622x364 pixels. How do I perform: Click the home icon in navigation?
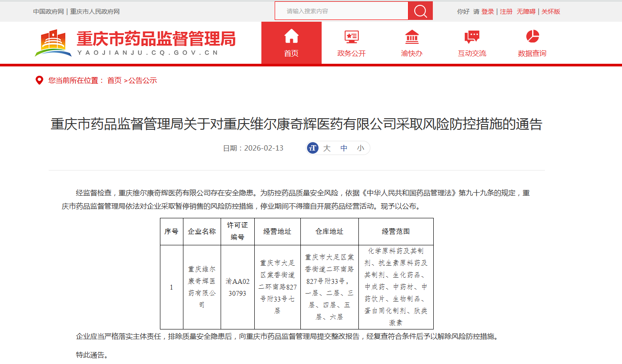tap(291, 36)
